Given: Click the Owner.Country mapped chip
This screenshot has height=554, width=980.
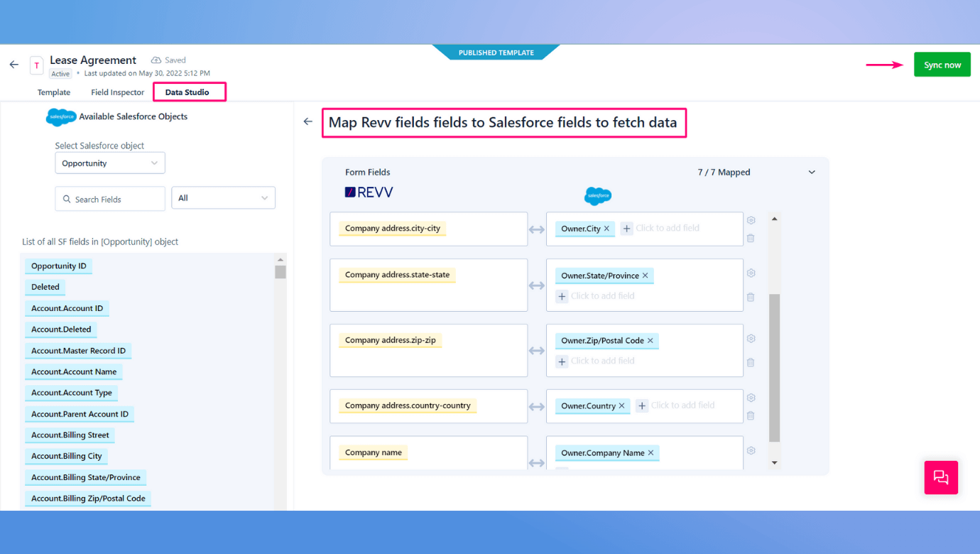Looking at the screenshot, I should tap(593, 406).
